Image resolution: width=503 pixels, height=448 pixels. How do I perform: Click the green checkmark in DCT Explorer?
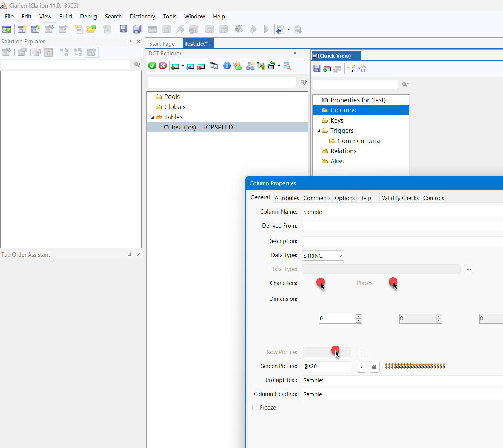pyautogui.click(x=152, y=66)
